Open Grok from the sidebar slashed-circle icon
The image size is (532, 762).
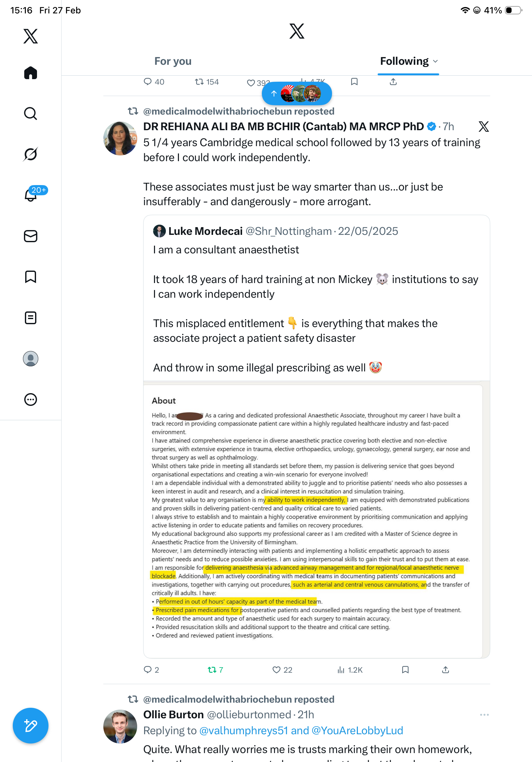point(31,154)
